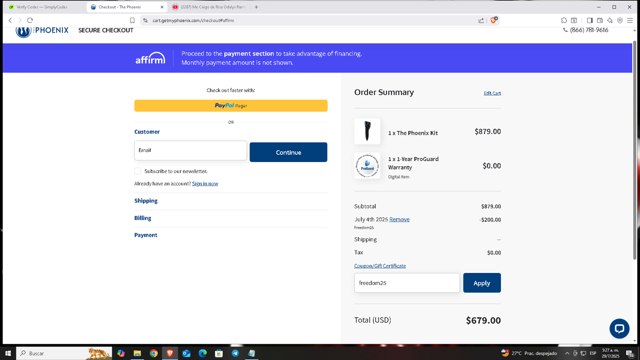Open Outlook from the taskbar

(186, 353)
